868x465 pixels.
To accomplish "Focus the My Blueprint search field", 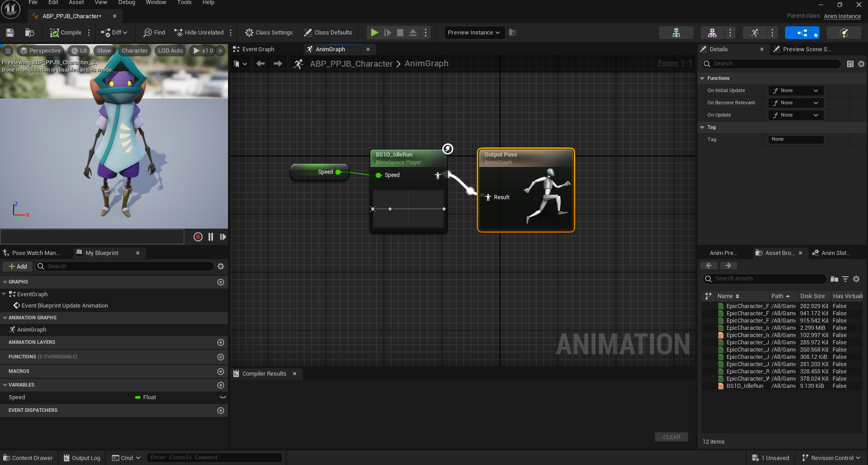I will 125,266.
